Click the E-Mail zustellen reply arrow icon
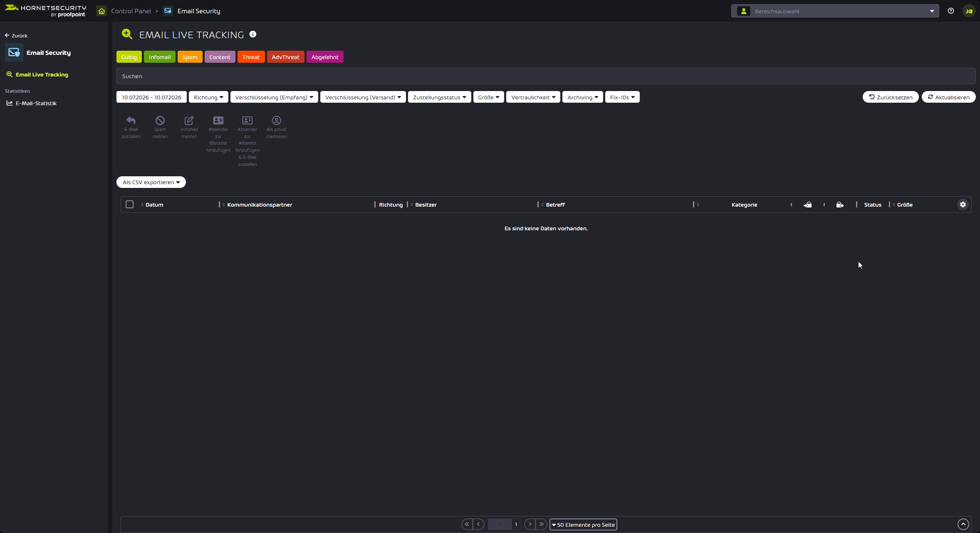 tap(131, 121)
